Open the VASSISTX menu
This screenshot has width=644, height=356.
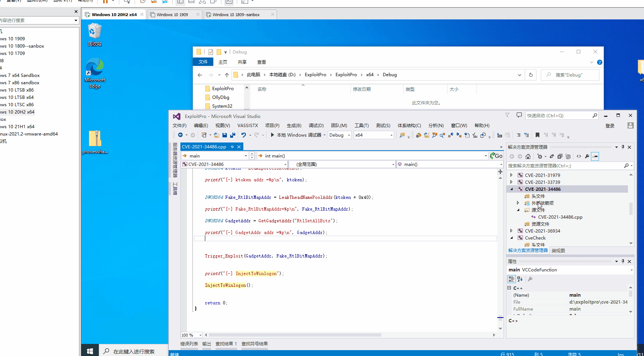pyautogui.click(x=248, y=126)
